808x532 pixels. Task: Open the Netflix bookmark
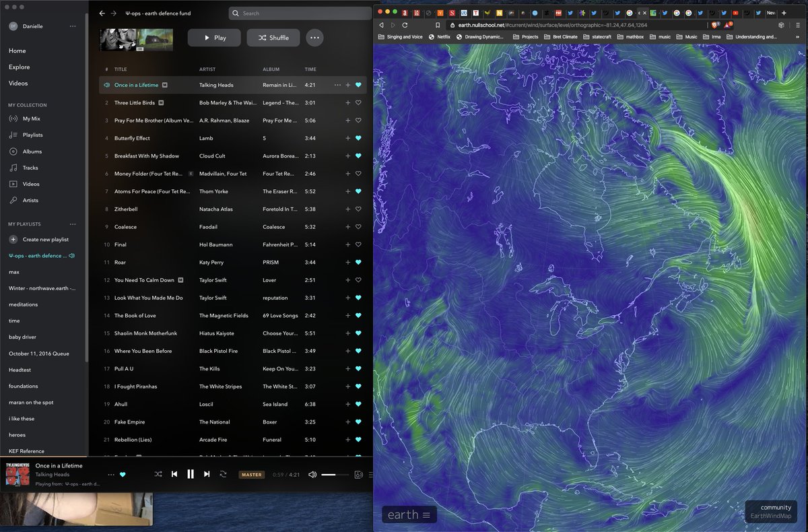click(439, 37)
